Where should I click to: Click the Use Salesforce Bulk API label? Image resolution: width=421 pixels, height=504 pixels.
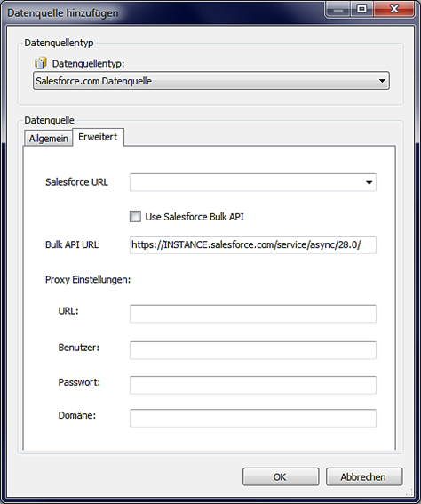[195, 217]
